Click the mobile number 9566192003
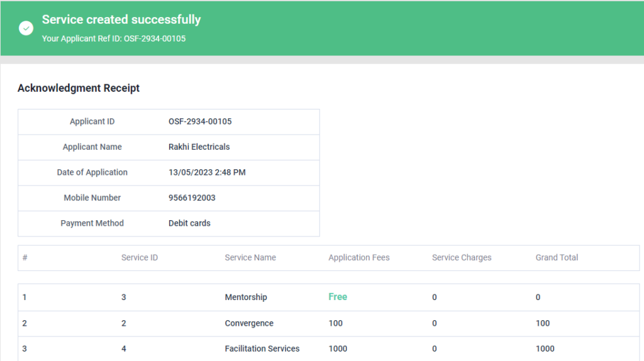 point(192,197)
